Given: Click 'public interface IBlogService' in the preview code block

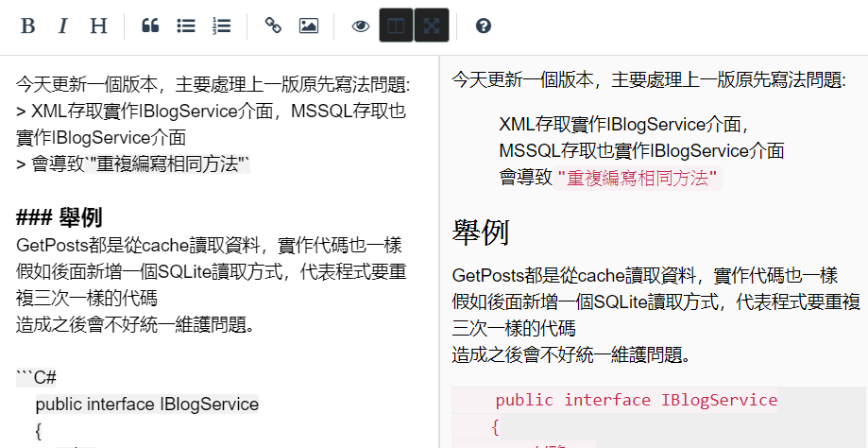Looking at the screenshot, I should pyautogui.click(x=637, y=400).
